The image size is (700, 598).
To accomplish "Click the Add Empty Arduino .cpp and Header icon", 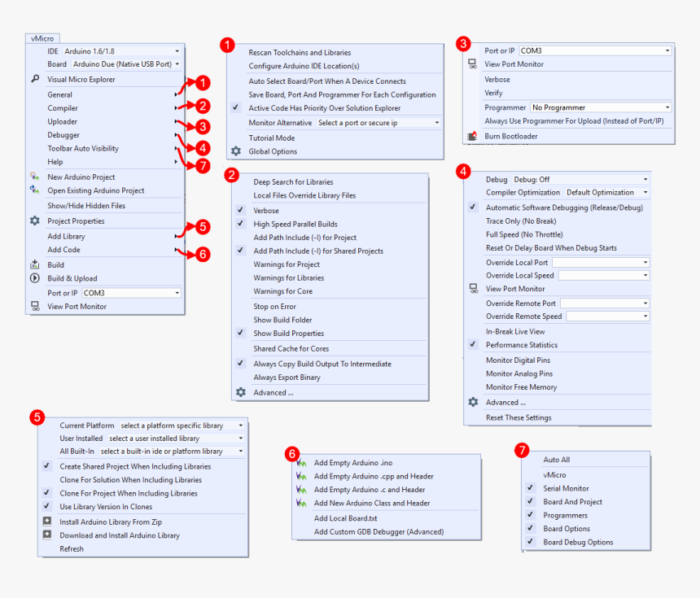I will (302, 476).
